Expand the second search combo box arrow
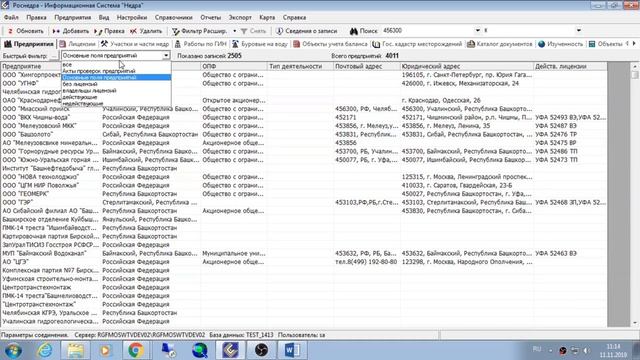Screen dimensions: 640x360 coord(578,31)
